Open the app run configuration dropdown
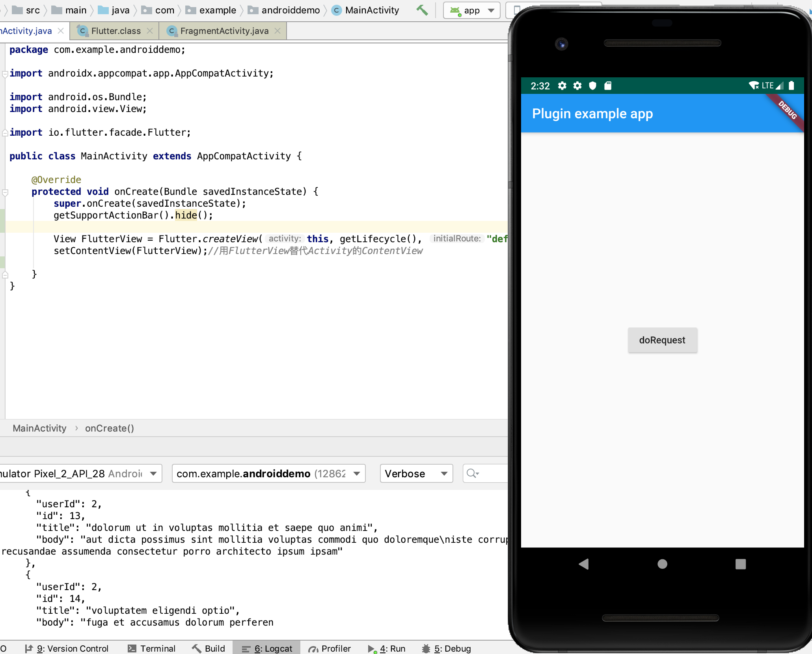The image size is (812, 654). tap(471, 11)
